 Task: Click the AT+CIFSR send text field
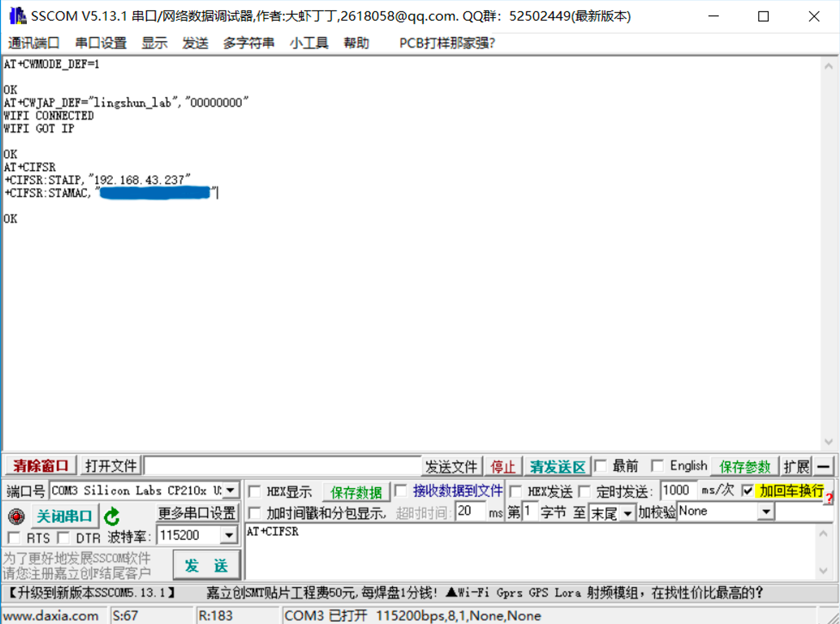[x=529, y=552]
